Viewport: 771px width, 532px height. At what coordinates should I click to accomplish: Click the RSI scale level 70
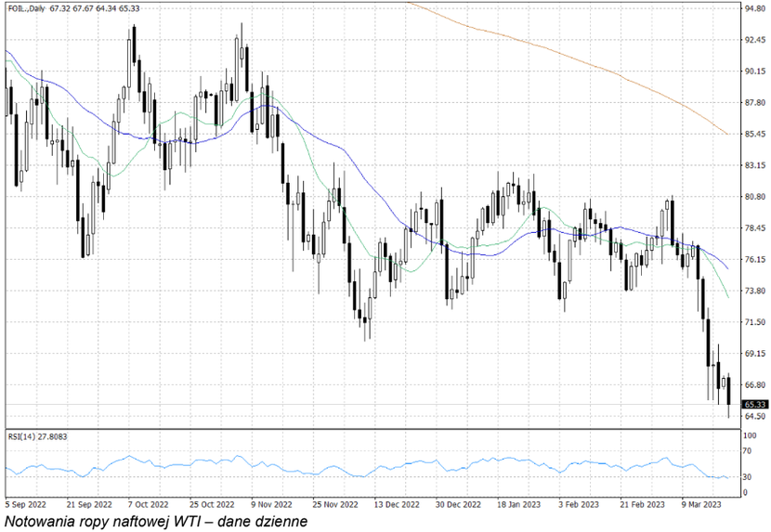[749, 451]
